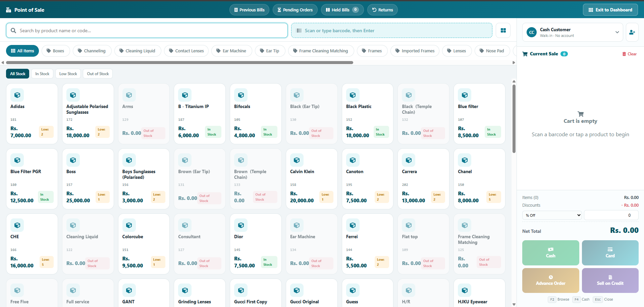Click the HJKU Eyewear product box icon
Image resolution: width=644 pixels, height=307 pixels.
[x=465, y=291]
